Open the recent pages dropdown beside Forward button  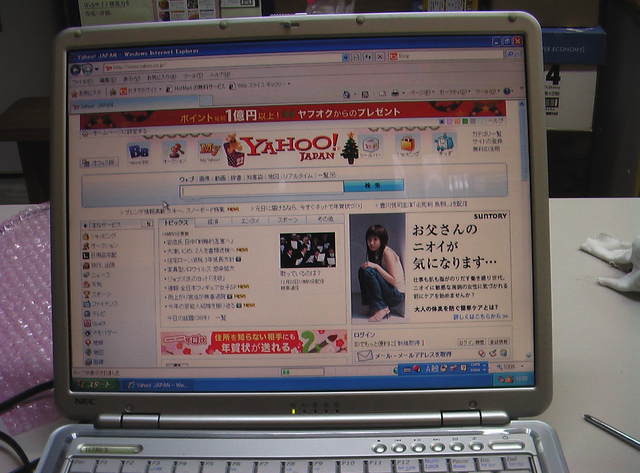point(96,70)
